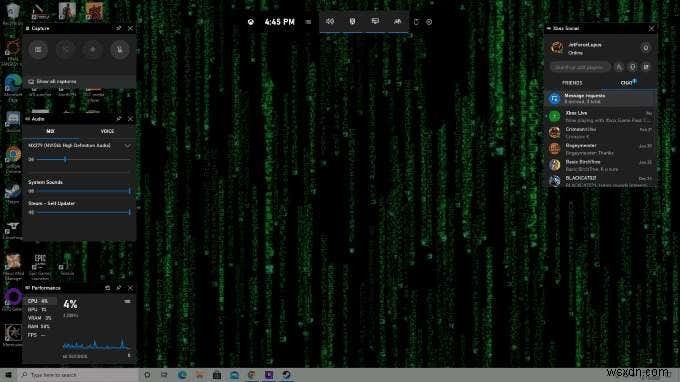Open the profile settings in Xbox Social
The height and width of the screenshot is (382, 680).
coord(646,48)
